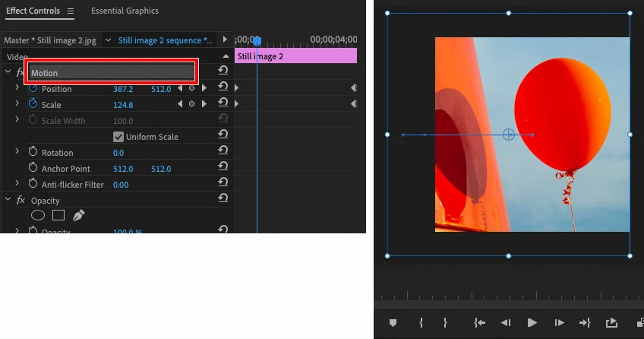
Task: Add or remove a Scale keyframe
Action: pyautogui.click(x=191, y=104)
